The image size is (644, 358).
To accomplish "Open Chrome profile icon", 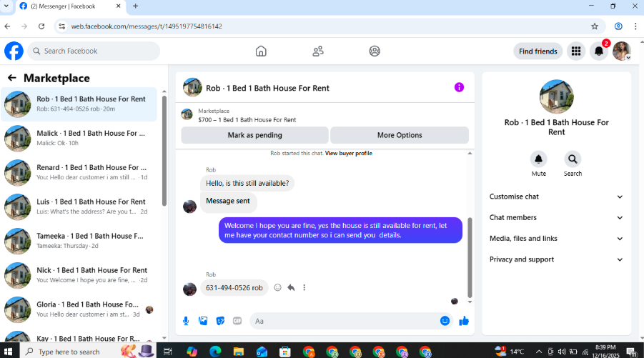I will (x=618, y=26).
